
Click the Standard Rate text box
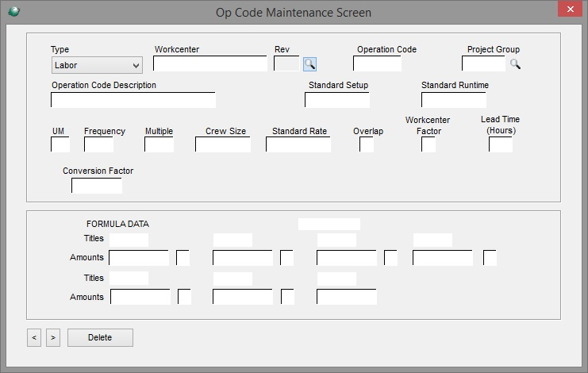click(298, 144)
